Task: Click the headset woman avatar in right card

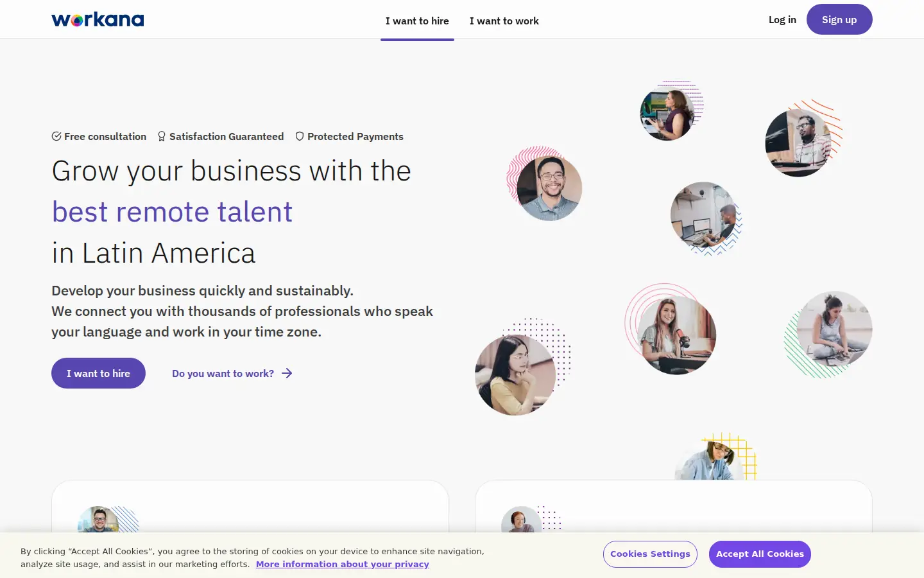Action: 521,519
